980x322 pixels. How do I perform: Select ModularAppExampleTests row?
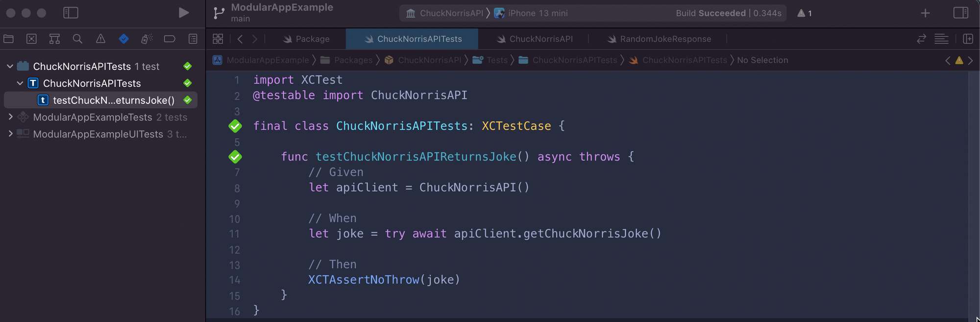point(100,117)
